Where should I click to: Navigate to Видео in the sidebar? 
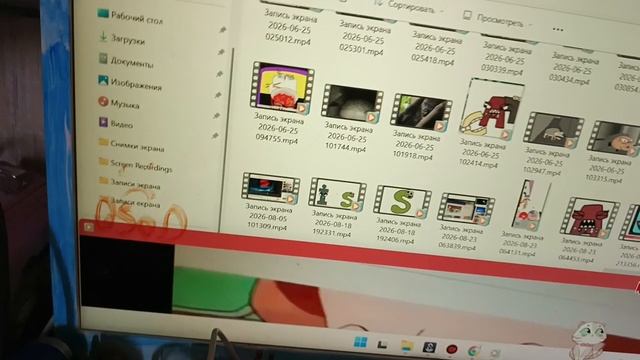[x=116, y=123]
